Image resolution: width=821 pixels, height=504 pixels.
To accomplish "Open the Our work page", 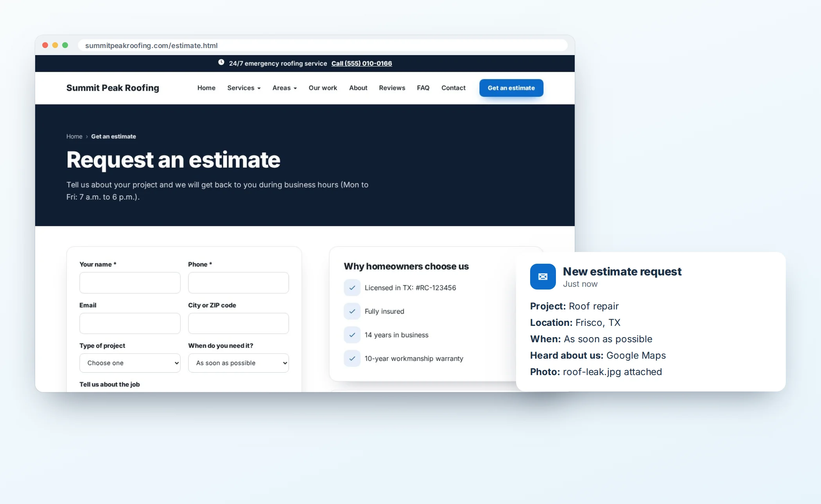I will click(x=323, y=88).
